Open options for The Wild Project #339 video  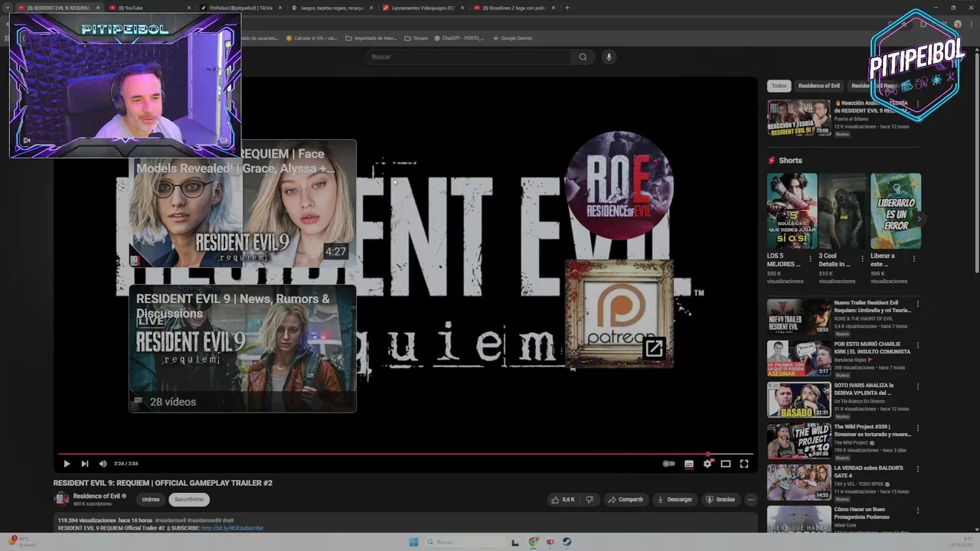point(918,428)
